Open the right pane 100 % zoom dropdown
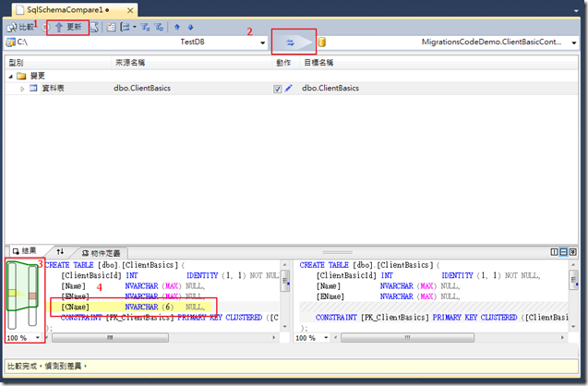This screenshot has height=386, width=588. (326, 338)
